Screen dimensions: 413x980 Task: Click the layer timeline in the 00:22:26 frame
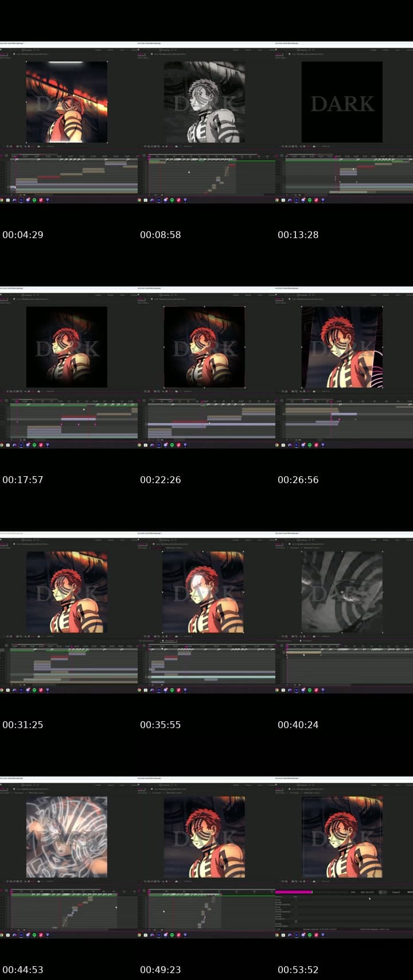click(211, 421)
